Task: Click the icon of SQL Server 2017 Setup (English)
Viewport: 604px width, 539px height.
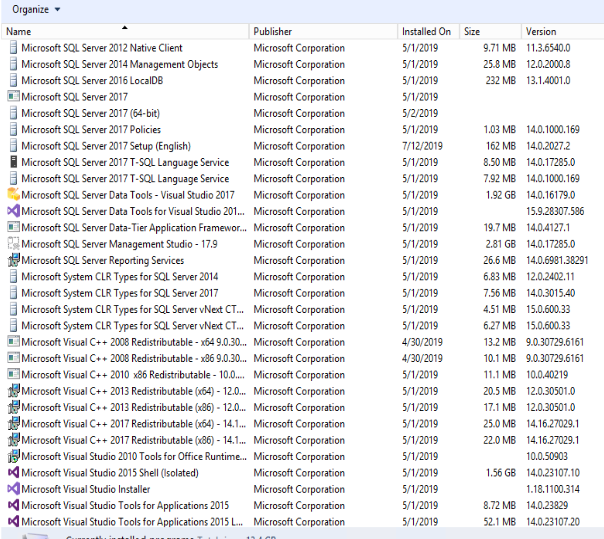Action: [x=13, y=146]
